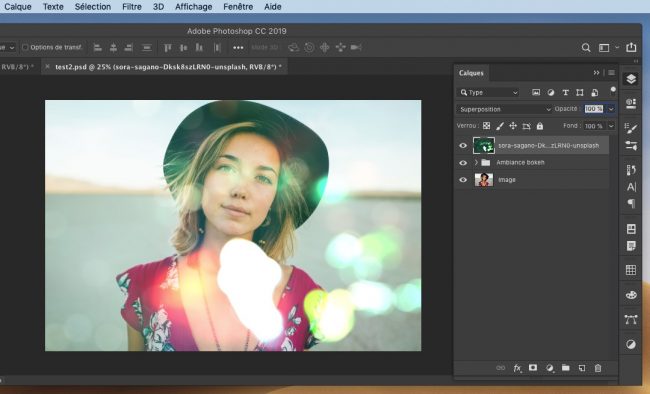Click the distribute vertically icon
This screenshot has height=394, width=650.
(147, 48)
